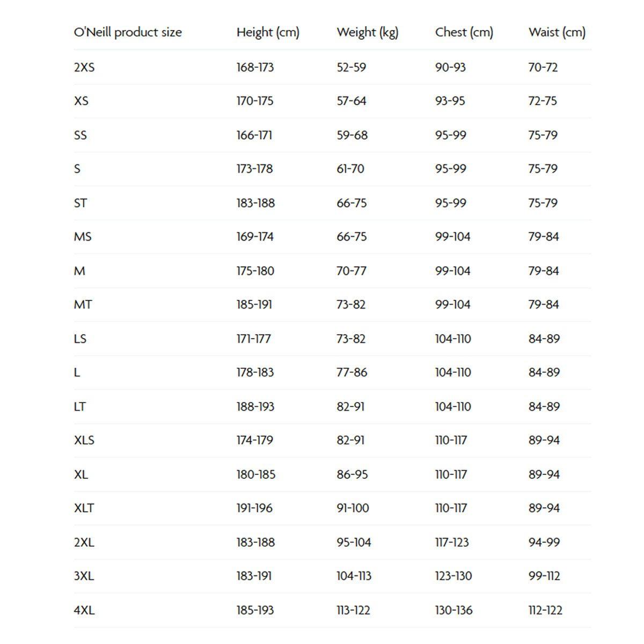Click chest value 130-136 in 4XL row
This screenshot has width=644, height=644.
(454, 610)
